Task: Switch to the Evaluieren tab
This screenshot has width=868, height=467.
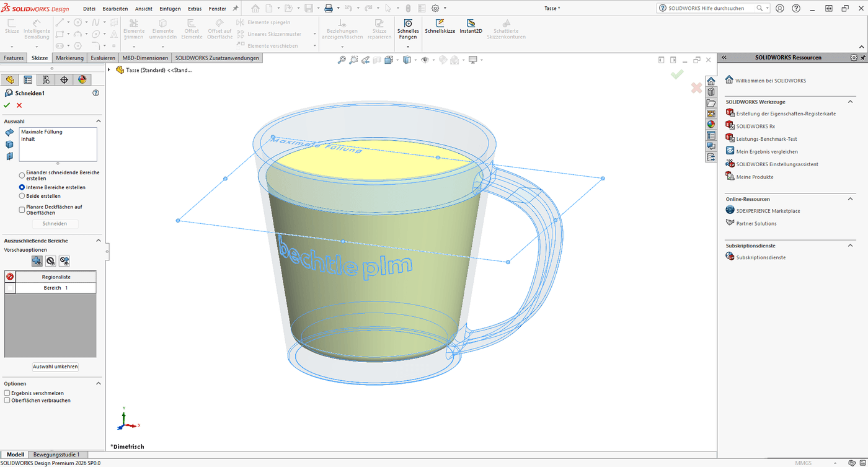Action: [x=102, y=57]
